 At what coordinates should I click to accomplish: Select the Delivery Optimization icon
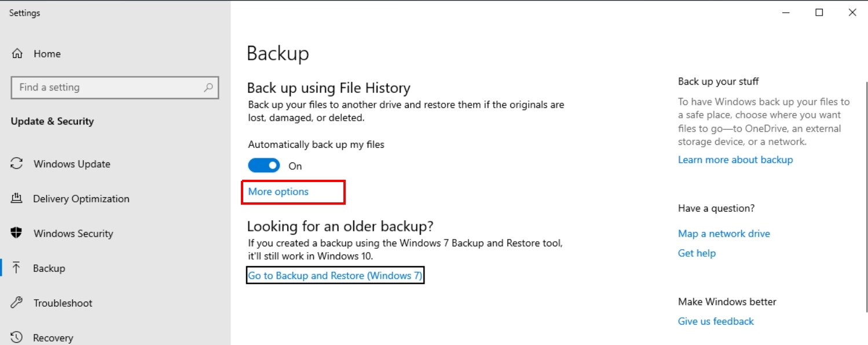click(x=17, y=198)
